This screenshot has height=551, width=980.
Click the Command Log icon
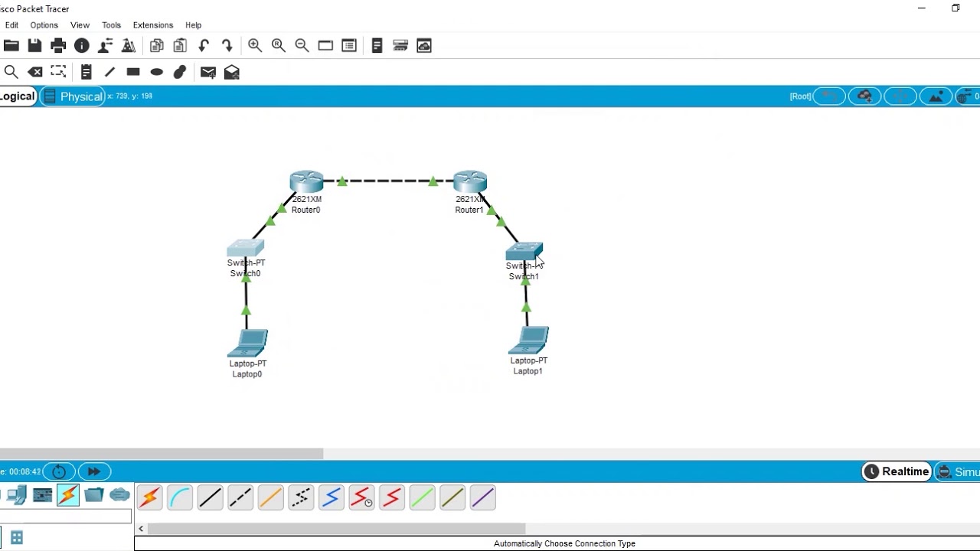(x=377, y=46)
